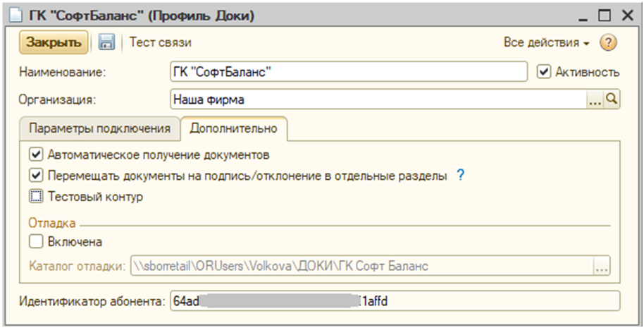Screen dimensions: 644x328
Task: Select the Дополнительно tab
Action: tap(233, 128)
